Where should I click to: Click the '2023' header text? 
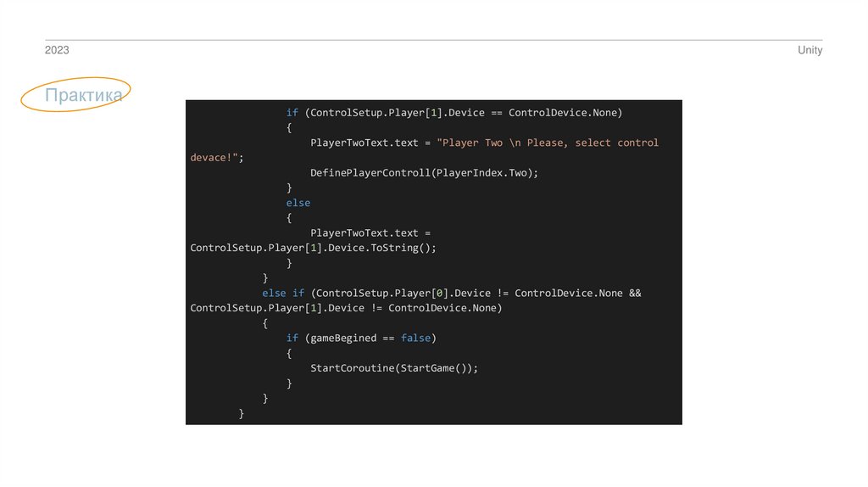click(x=57, y=50)
